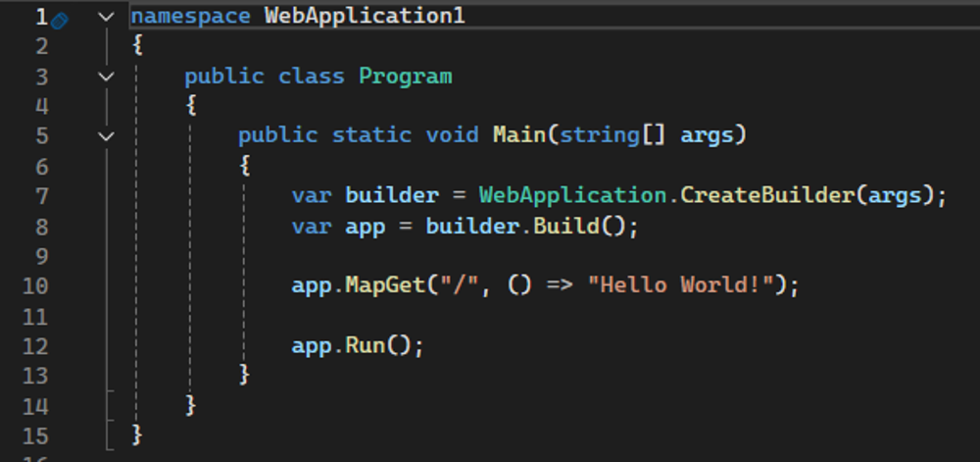
Task: Collapse the Main method block
Action: (x=106, y=135)
